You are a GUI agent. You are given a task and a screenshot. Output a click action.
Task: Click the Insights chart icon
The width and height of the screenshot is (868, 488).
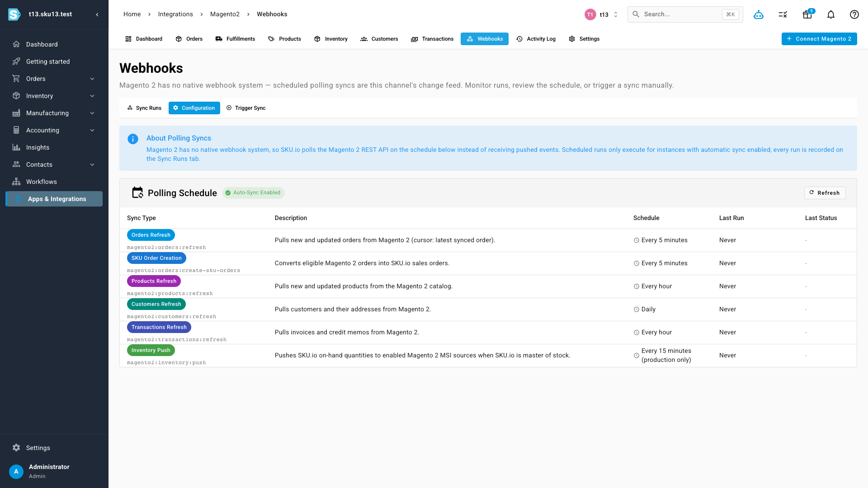[16, 147]
